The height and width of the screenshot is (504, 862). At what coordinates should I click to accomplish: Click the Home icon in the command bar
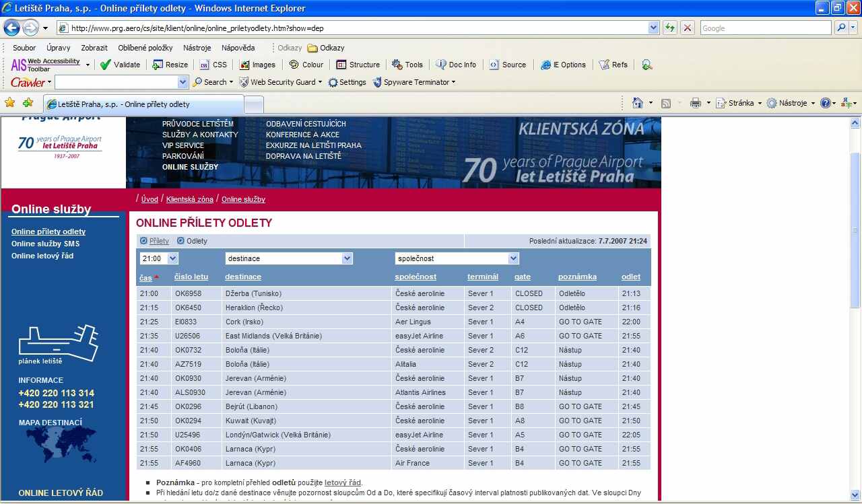638,103
